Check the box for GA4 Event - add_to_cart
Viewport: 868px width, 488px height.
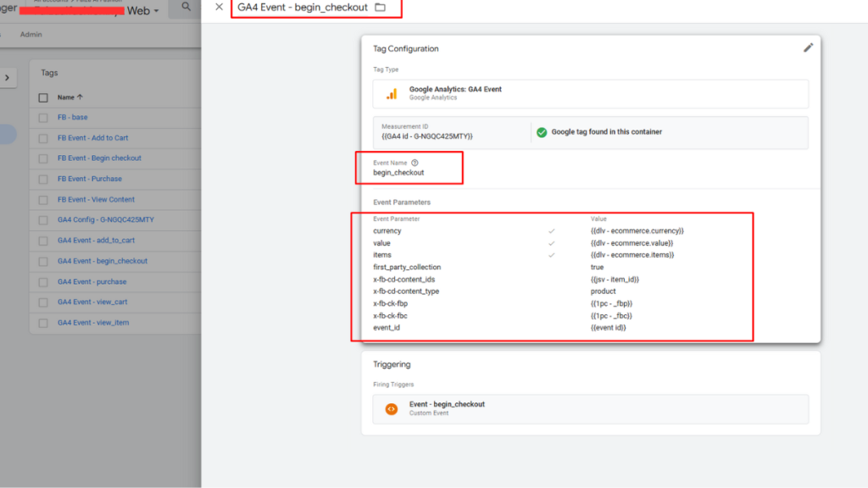43,241
